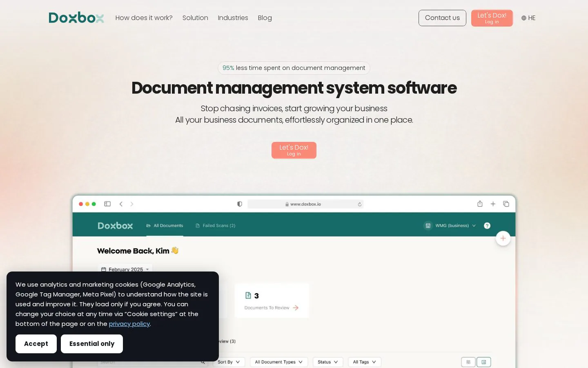
Task: Open the Solution nav item
Action: (195, 18)
